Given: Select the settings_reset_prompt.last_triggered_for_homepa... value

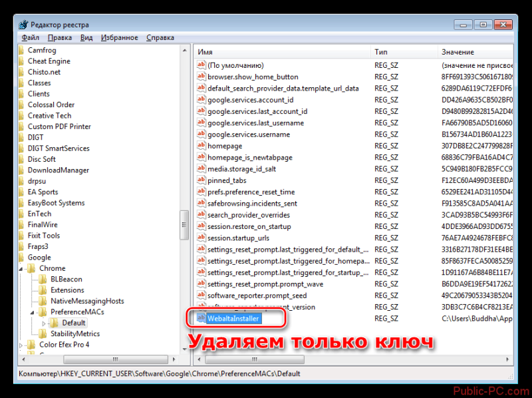Looking at the screenshot, I should click(289, 261).
